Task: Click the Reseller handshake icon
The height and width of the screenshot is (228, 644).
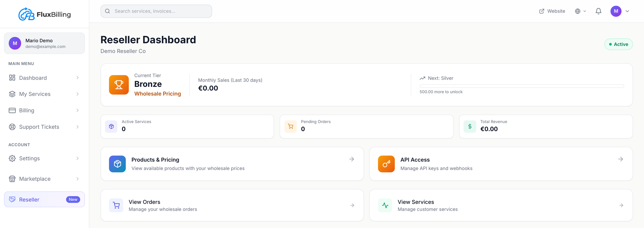Action: click(12, 199)
